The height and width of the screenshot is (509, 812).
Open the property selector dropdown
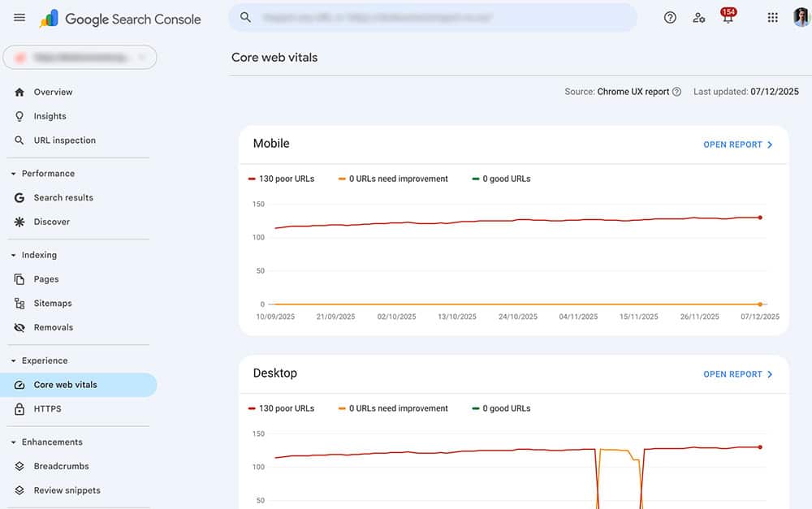pos(80,57)
